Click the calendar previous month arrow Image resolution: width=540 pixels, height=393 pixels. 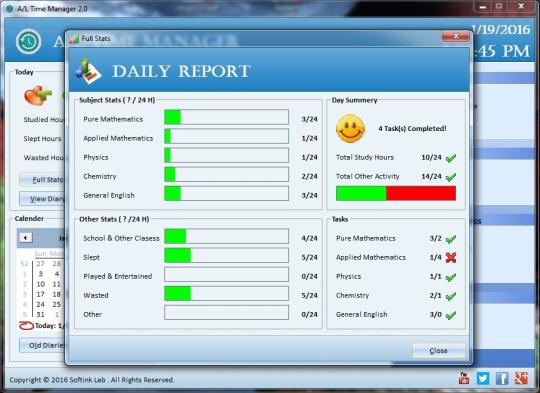(x=26, y=238)
